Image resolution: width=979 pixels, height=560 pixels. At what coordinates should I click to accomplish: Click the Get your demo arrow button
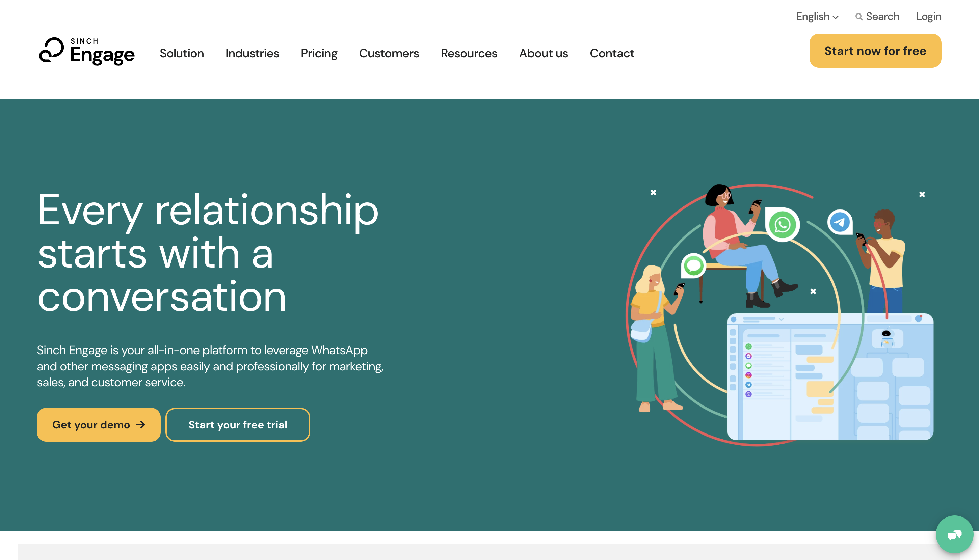(x=99, y=424)
